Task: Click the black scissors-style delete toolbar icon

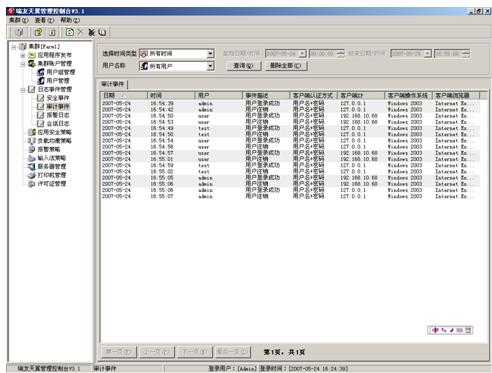Action: coord(91,32)
